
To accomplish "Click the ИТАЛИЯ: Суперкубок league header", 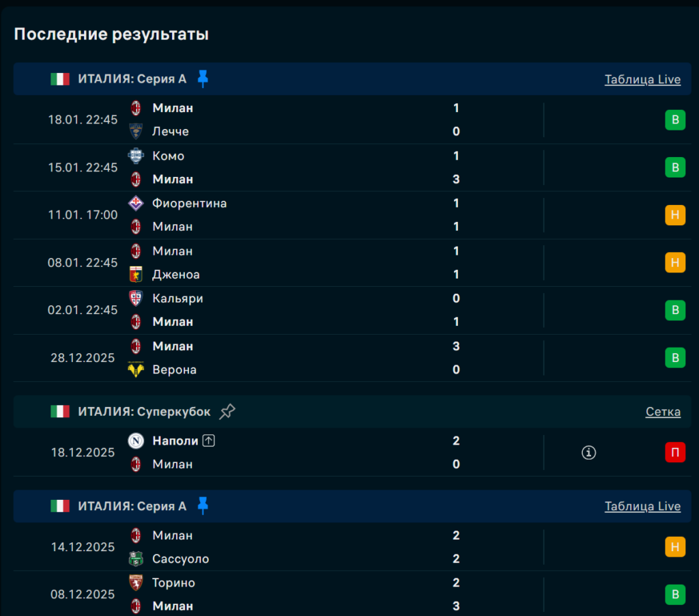I will tap(144, 412).
